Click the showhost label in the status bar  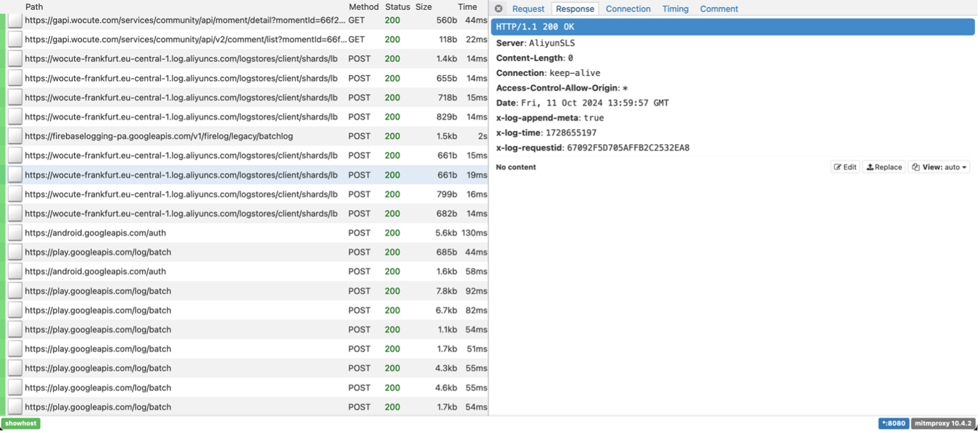tap(21, 424)
